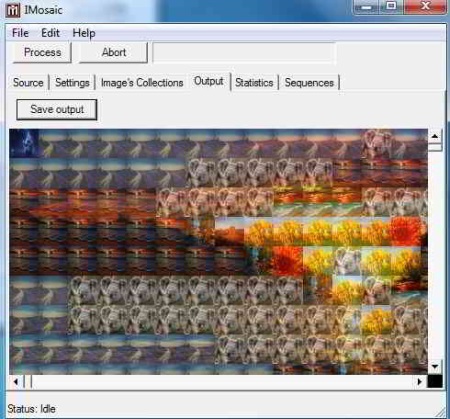Click the horizontal scrollbar right arrow

(420, 381)
